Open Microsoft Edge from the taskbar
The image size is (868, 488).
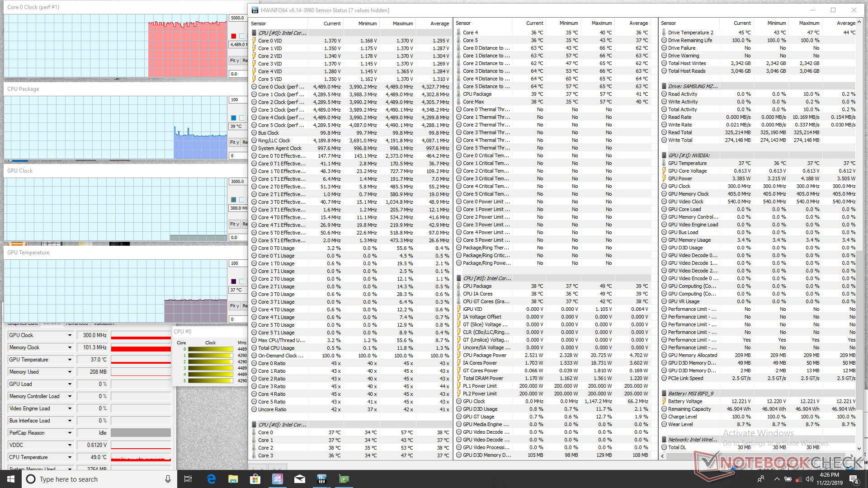211,479
